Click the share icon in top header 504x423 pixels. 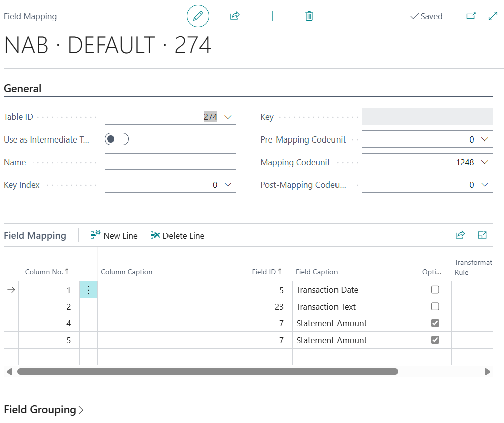(x=234, y=16)
